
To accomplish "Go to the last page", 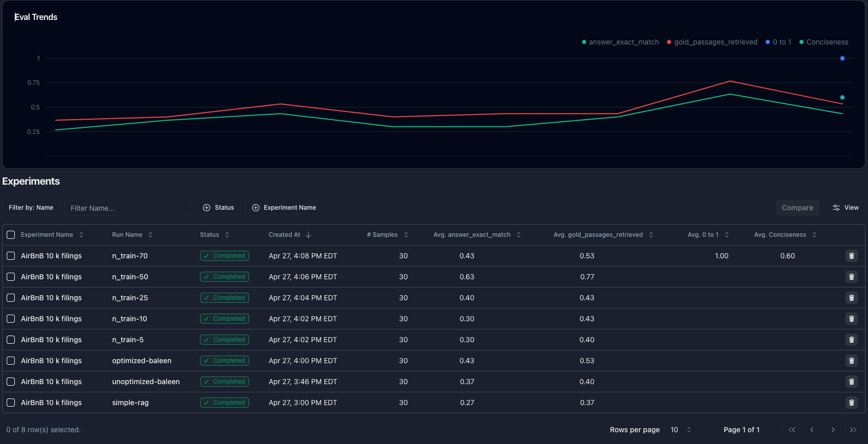I will tap(853, 430).
